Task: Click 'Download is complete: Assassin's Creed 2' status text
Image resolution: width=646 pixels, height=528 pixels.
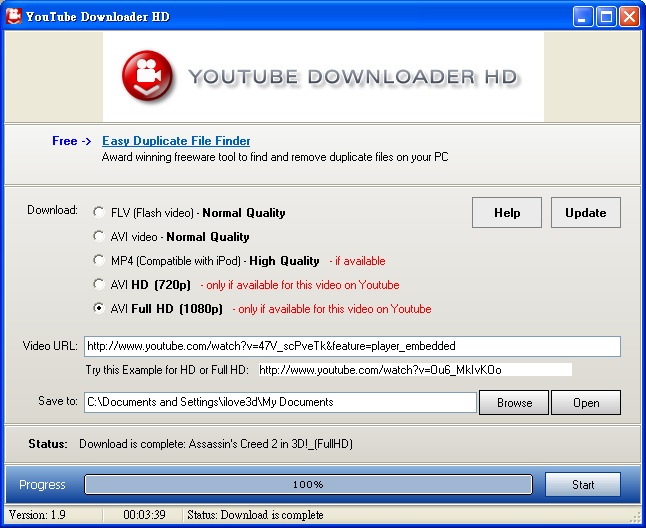Action: [216, 444]
